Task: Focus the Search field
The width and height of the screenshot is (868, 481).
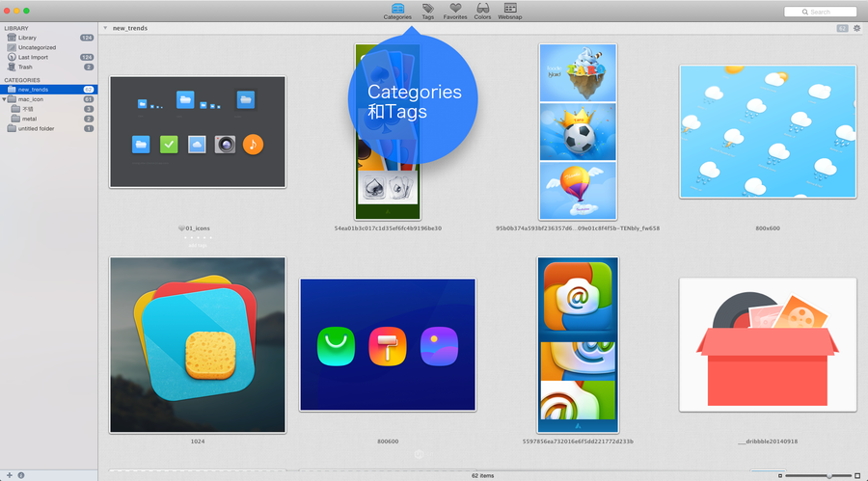Action: click(x=820, y=12)
